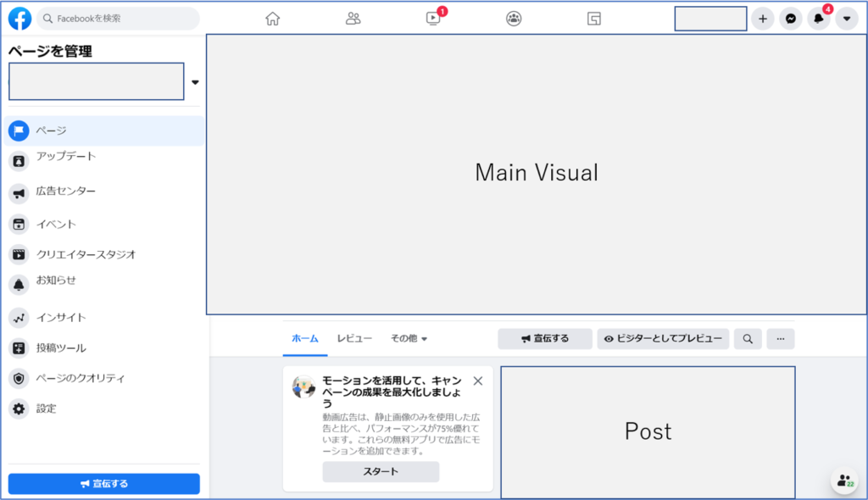Click the plus Create button
This screenshot has height=500, width=868.
pos(763,19)
